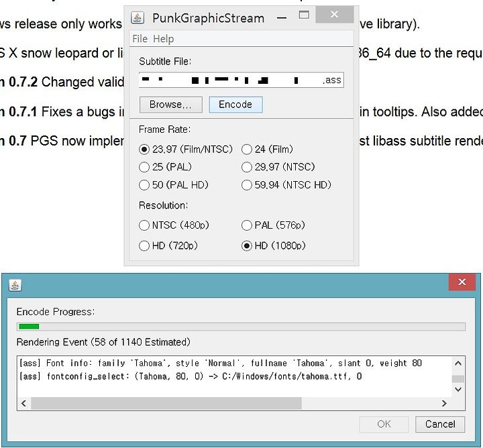The height and width of the screenshot is (448, 483).
Task: Cancel the encoding process
Action: coord(440,425)
